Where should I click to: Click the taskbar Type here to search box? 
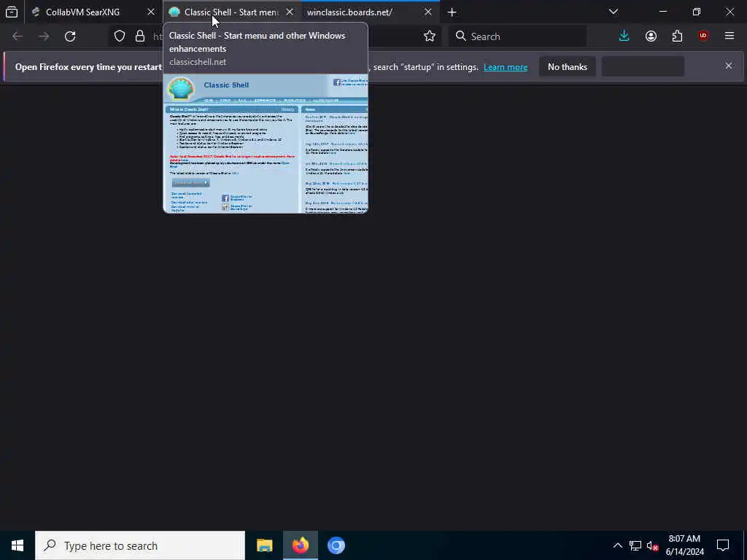point(140,545)
